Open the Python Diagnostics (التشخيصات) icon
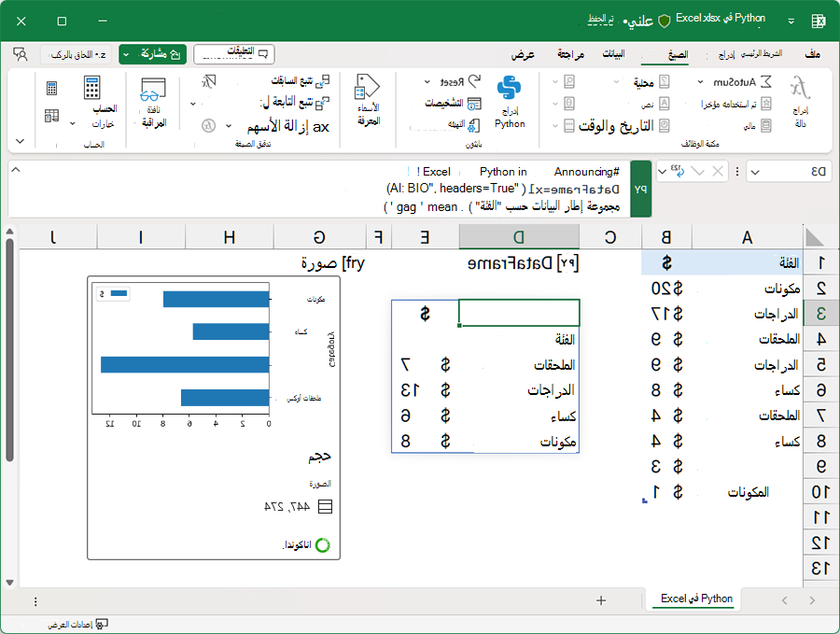The width and height of the screenshot is (840, 634). click(475, 104)
